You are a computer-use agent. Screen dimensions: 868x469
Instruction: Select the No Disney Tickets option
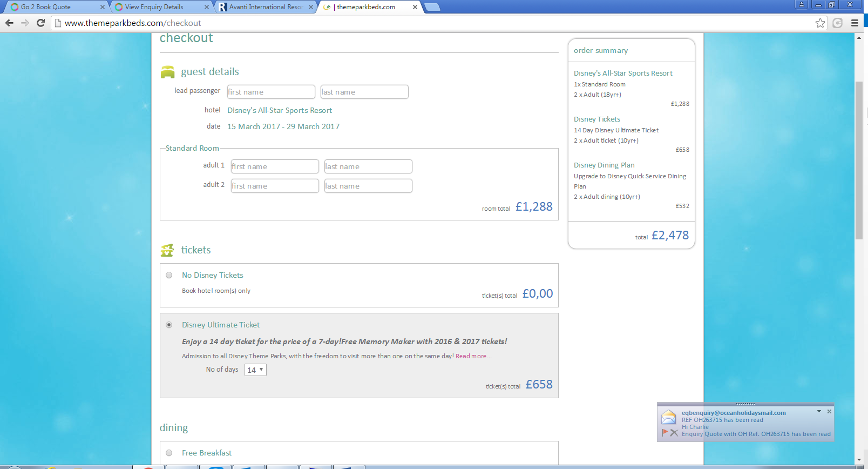click(169, 275)
